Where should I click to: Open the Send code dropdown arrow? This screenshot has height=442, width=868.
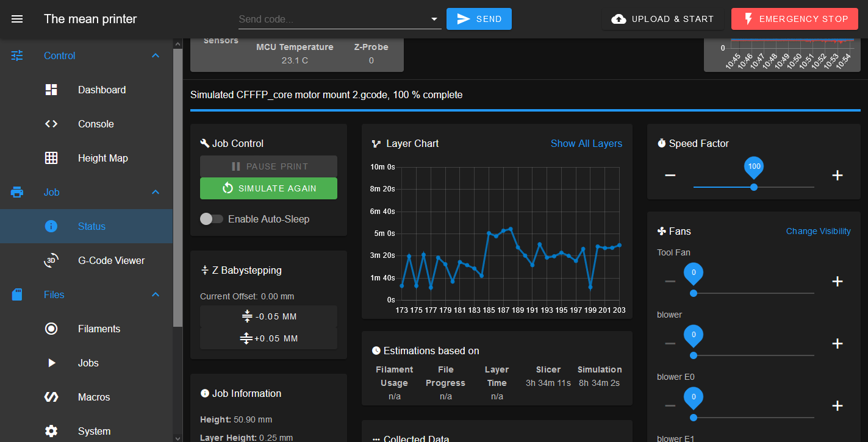(435, 20)
